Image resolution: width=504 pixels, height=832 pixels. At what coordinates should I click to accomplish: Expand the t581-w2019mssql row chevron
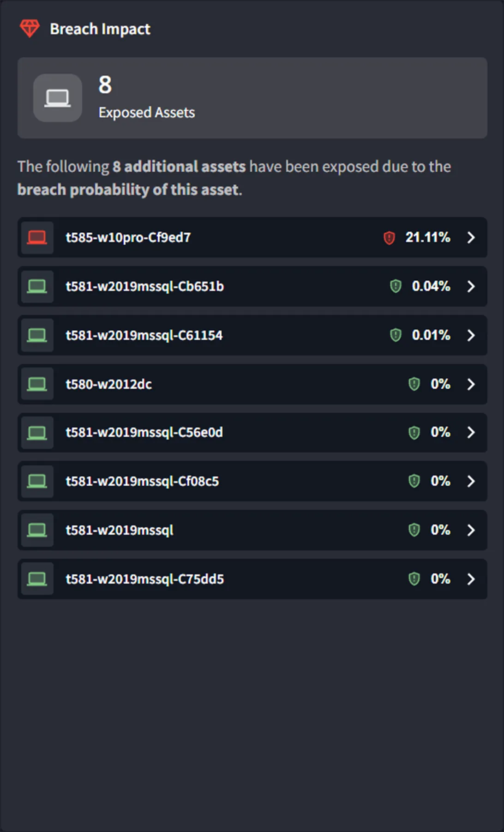471,530
